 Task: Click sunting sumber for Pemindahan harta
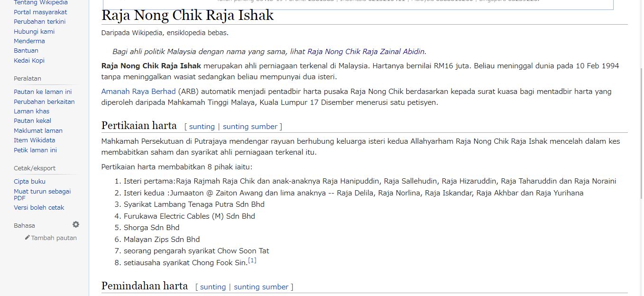[261, 287]
